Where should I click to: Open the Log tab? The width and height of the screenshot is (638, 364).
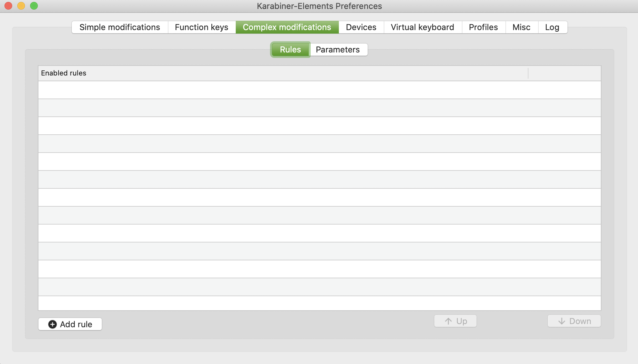click(552, 27)
